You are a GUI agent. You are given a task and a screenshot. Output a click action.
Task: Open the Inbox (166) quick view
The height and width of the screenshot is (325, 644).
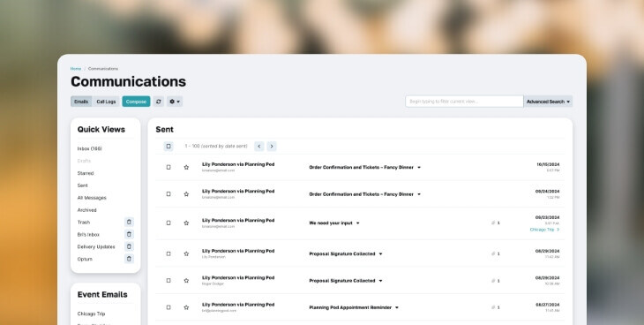tap(89, 148)
